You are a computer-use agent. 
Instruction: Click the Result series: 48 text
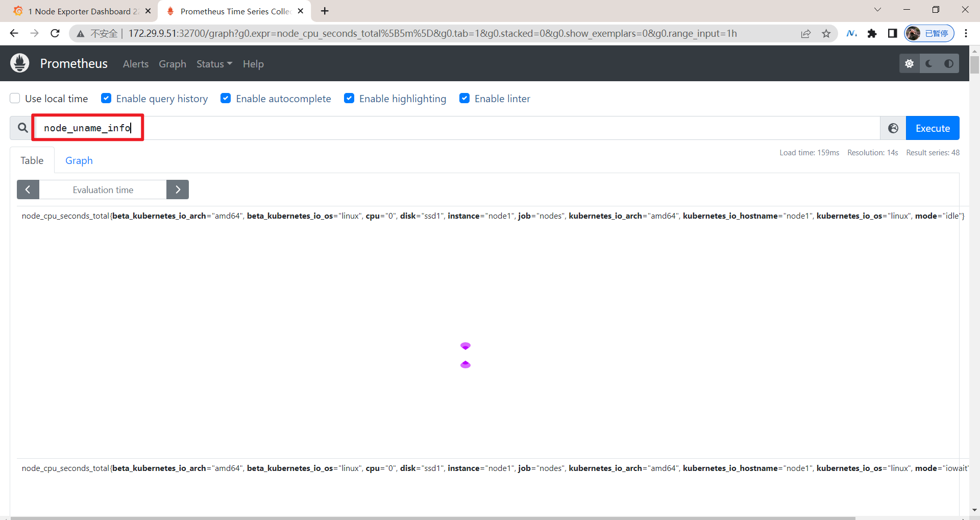(933, 153)
